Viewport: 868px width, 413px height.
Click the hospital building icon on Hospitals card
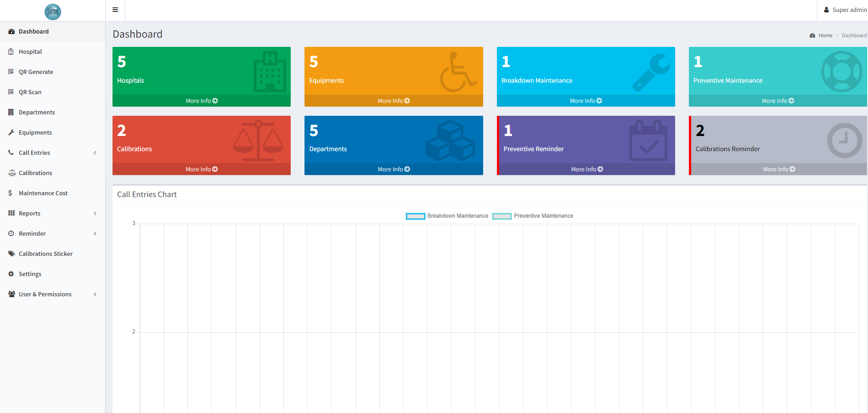[270, 72]
